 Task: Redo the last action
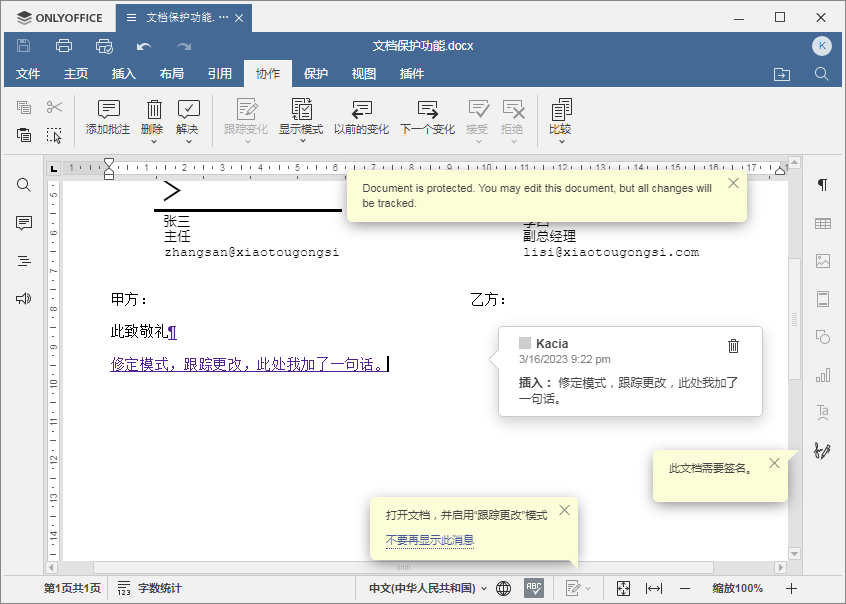184,46
